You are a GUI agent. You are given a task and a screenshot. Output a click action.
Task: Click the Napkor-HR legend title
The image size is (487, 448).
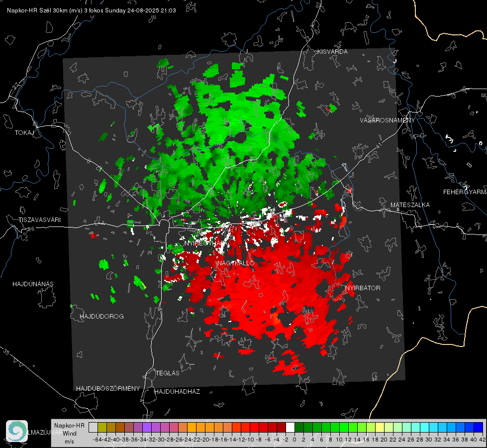(69, 425)
